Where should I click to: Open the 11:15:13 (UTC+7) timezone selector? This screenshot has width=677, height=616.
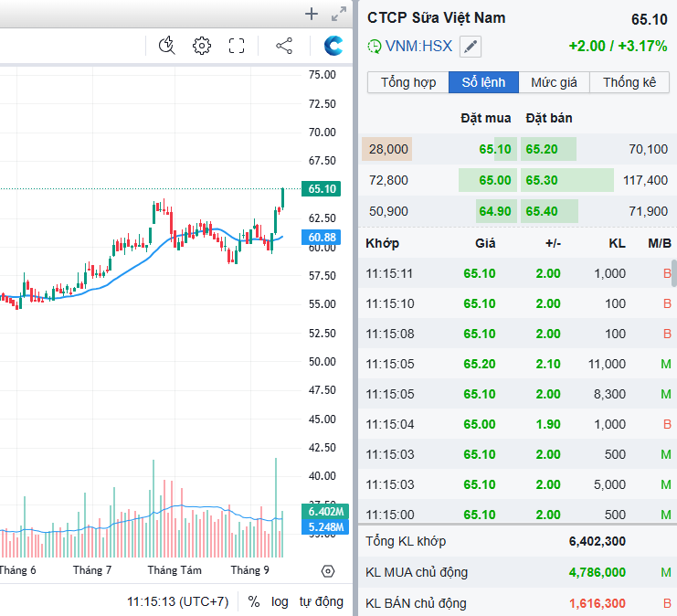pos(177,601)
